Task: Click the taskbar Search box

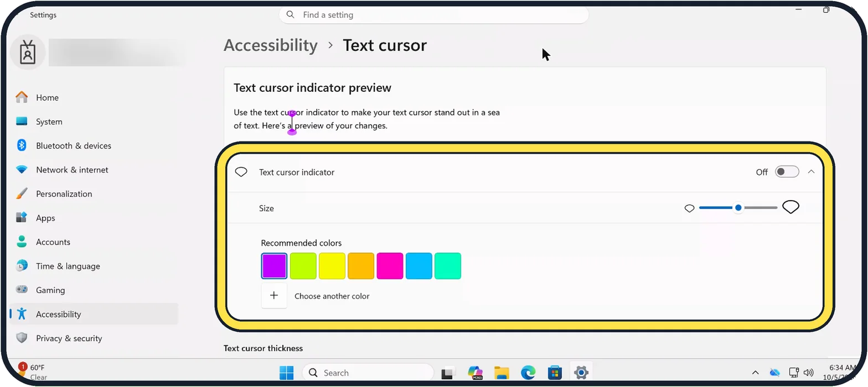Action: click(x=368, y=373)
